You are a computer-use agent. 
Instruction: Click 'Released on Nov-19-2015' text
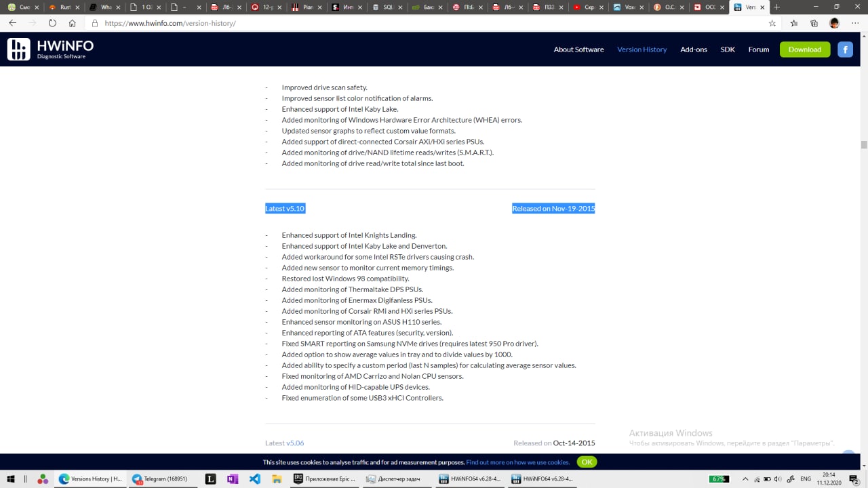(553, 209)
